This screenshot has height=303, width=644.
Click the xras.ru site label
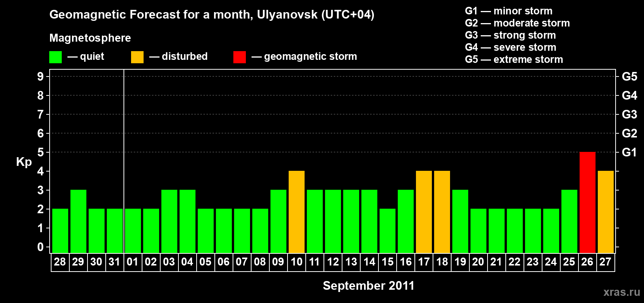click(x=622, y=292)
